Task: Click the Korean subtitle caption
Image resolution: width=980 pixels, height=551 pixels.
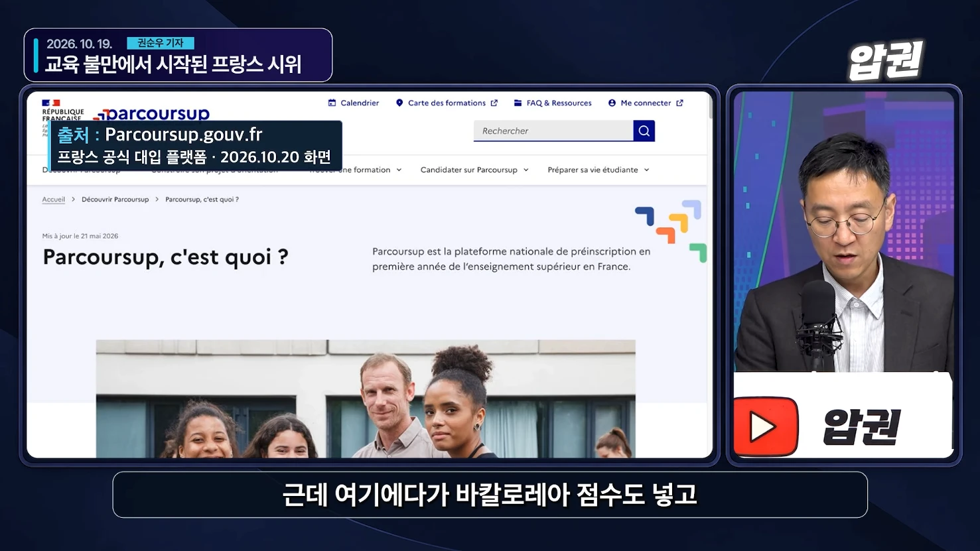Action: [490, 495]
